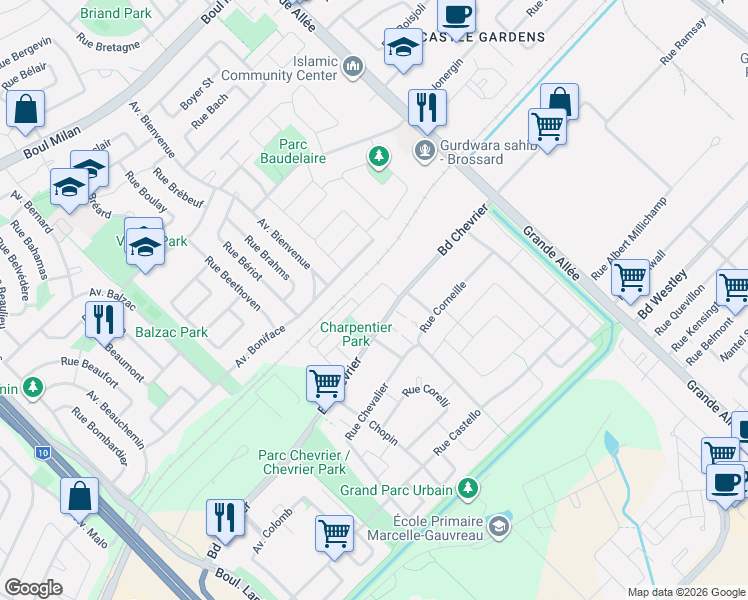The width and height of the screenshot is (748, 600).
Task: Click the shopping cart marker east of Av. Colomb
Action: [x=334, y=535]
